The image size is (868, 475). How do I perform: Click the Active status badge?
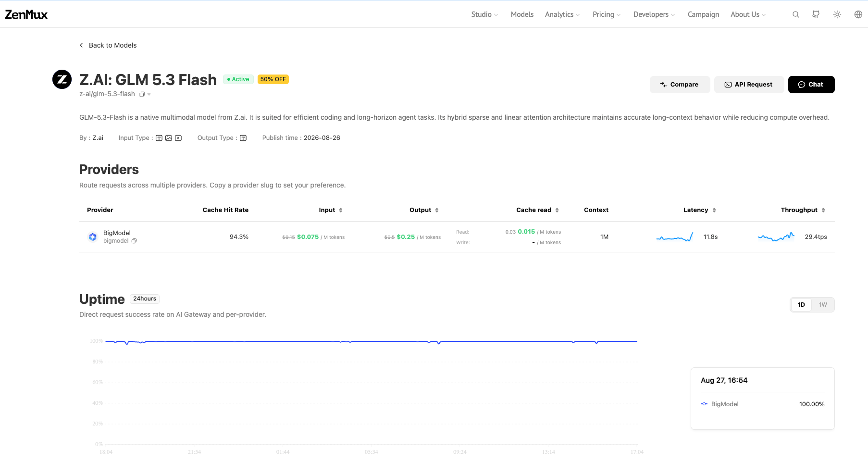[238, 79]
